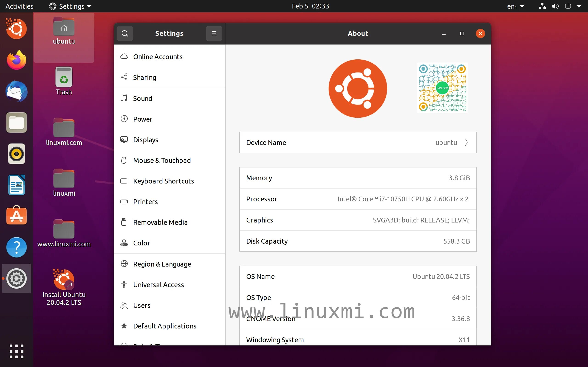
Task: Open Printers settings panel
Action: [145, 202]
